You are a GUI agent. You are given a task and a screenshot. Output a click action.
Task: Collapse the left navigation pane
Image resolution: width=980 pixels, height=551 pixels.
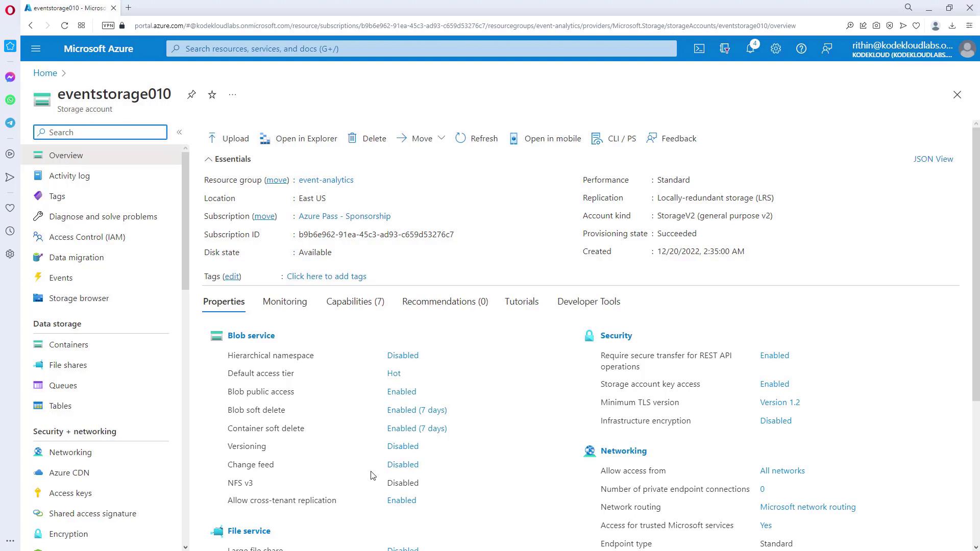(x=179, y=132)
